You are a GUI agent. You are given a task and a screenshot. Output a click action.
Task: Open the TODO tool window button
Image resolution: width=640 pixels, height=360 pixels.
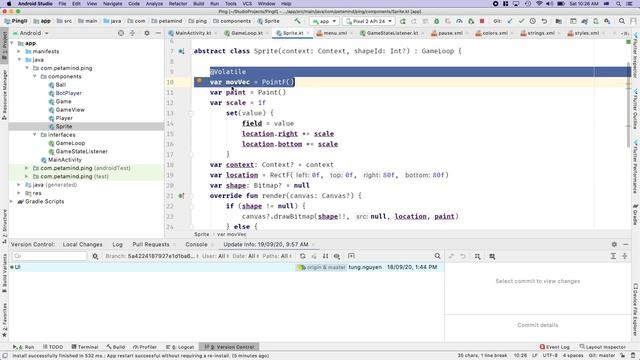pos(53,347)
